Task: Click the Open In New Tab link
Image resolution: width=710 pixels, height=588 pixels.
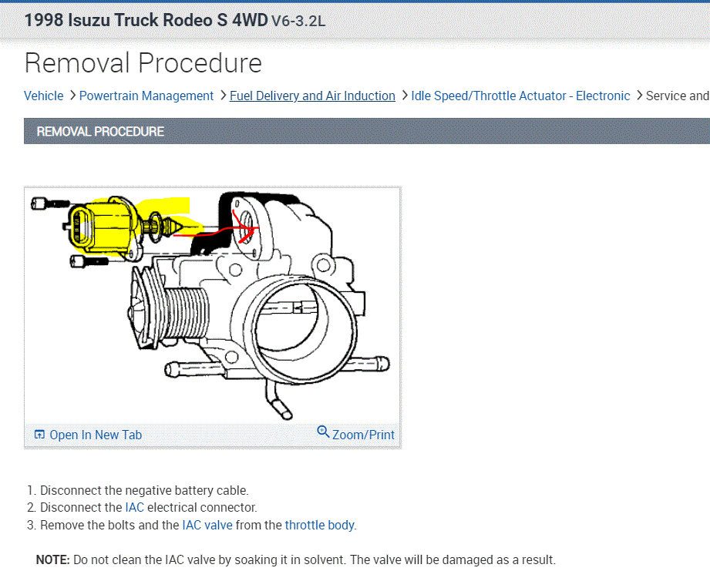Action: pyautogui.click(x=96, y=435)
